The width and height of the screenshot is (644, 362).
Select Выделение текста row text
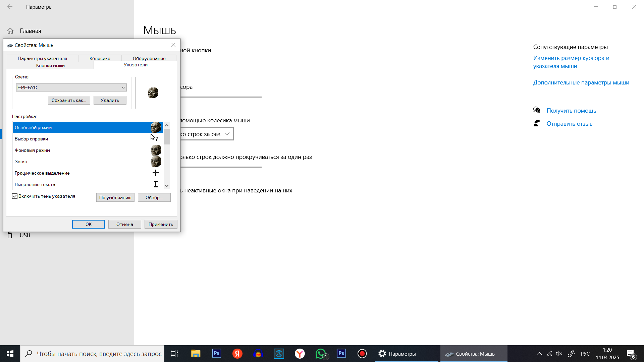pos(35,184)
